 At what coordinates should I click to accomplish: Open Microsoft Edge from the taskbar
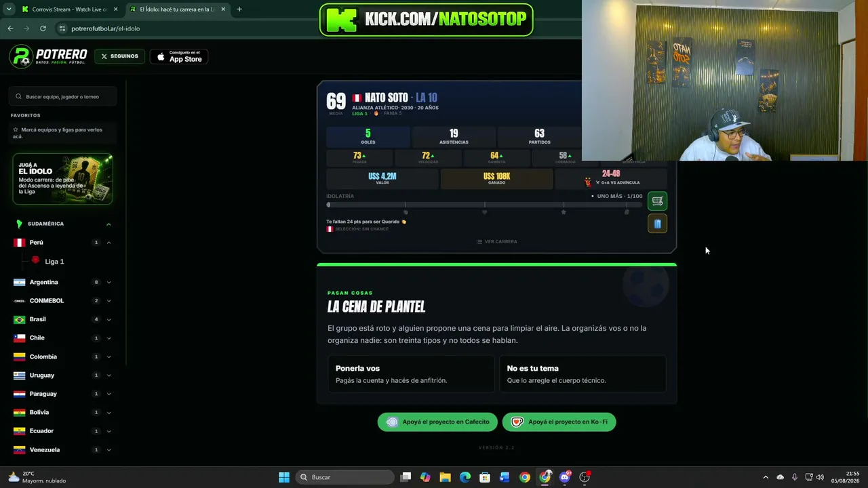click(465, 477)
